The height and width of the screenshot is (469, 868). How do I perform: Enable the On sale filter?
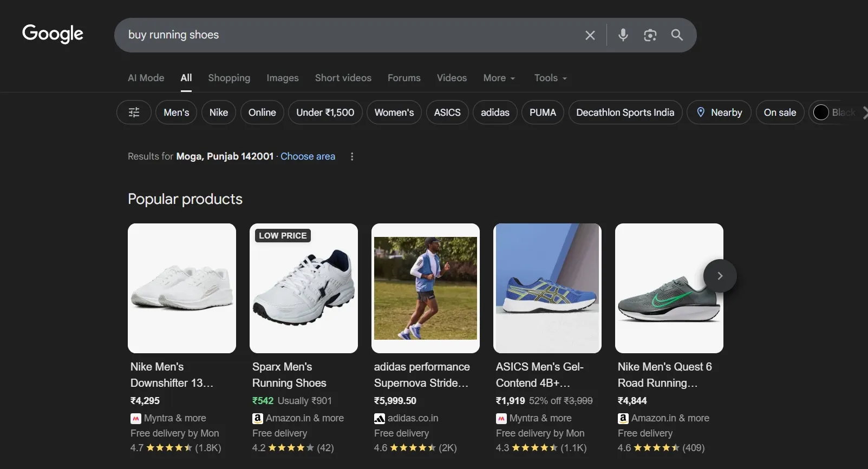[x=779, y=113]
